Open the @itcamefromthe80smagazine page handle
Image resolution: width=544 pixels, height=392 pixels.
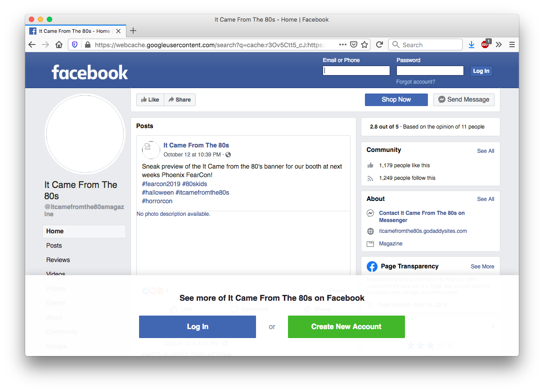click(84, 210)
